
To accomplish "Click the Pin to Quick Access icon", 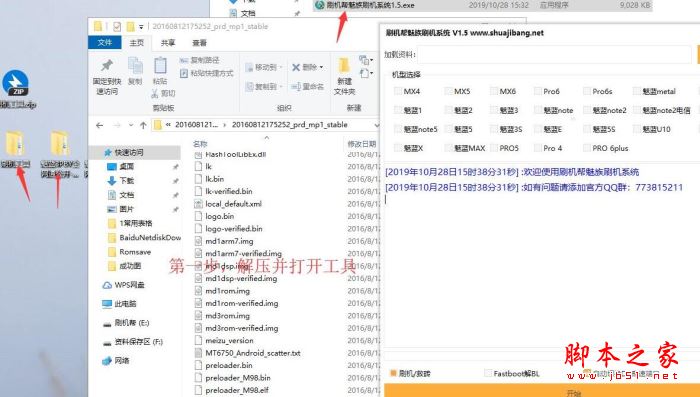I will tap(107, 66).
